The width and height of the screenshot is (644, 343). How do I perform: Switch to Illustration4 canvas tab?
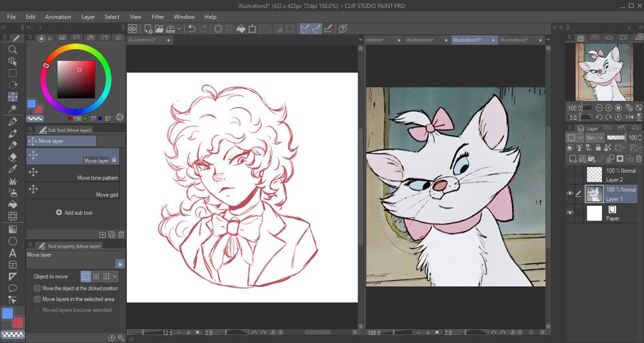427,40
